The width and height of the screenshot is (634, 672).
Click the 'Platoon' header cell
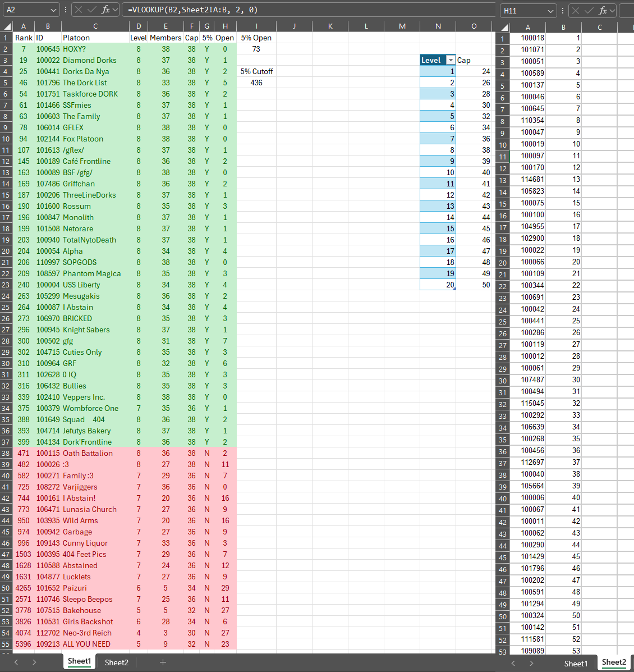tap(95, 38)
